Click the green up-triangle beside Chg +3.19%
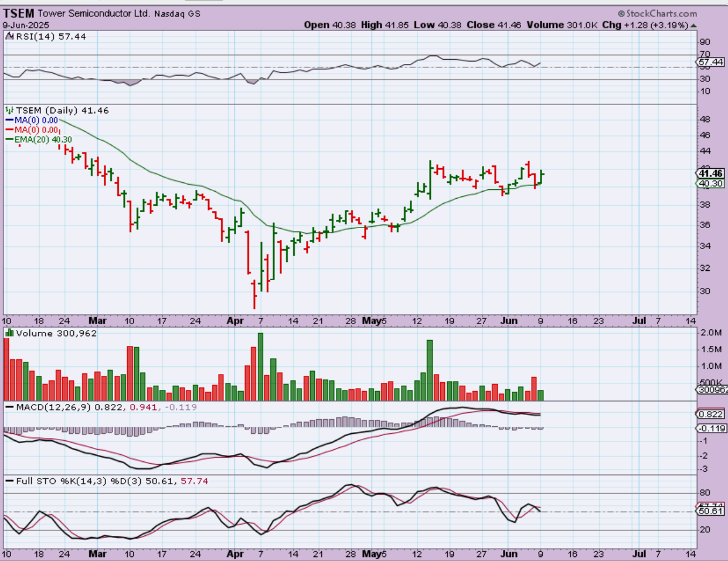This screenshot has height=561, width=728. pyautogui.click(x=694, y=25)
